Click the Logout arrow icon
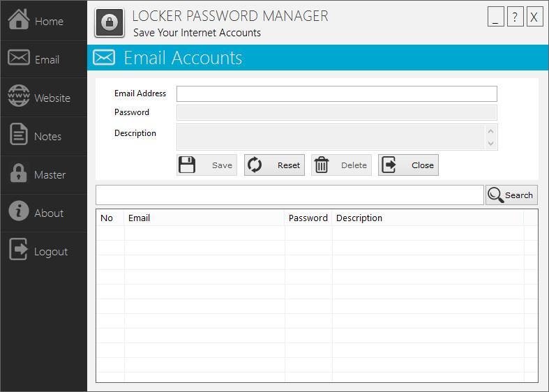 coord(18,249)
